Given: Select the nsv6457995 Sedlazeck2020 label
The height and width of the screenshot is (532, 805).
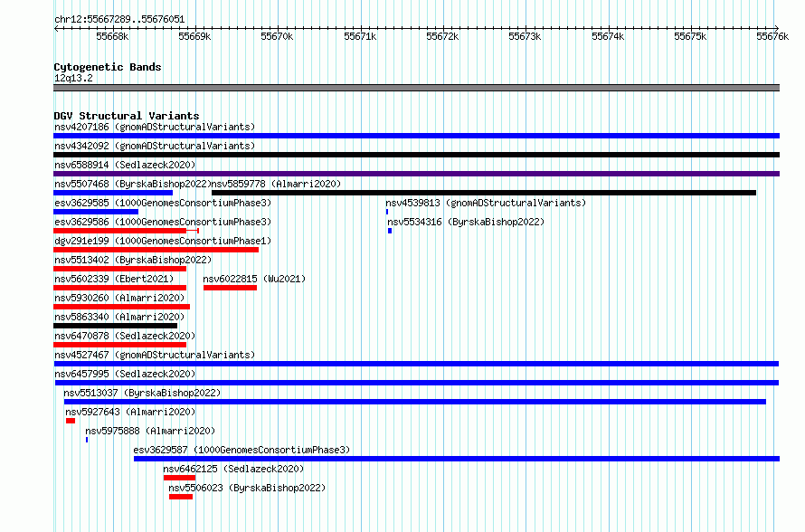Looking at the screenshot, I should (x=125, y=374).
